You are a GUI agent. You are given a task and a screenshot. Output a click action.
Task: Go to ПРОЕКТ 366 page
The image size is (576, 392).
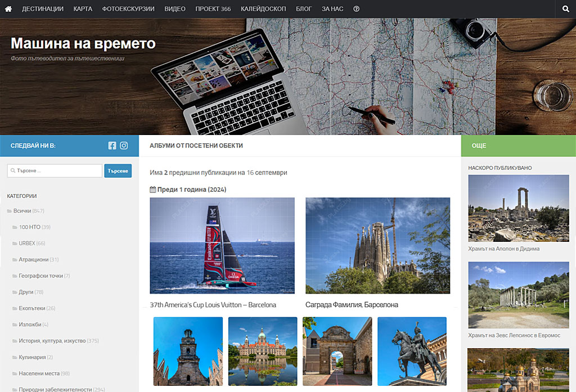(213, 9)
